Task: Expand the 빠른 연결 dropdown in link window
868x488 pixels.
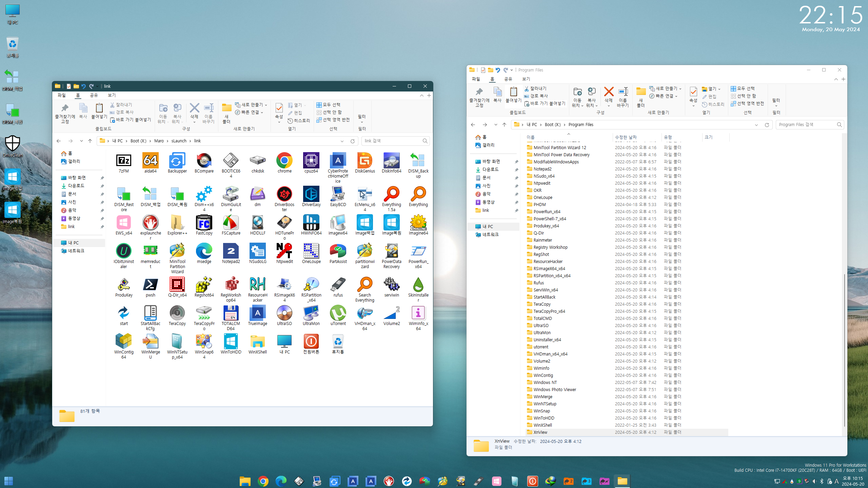Action: click(262, 113)
